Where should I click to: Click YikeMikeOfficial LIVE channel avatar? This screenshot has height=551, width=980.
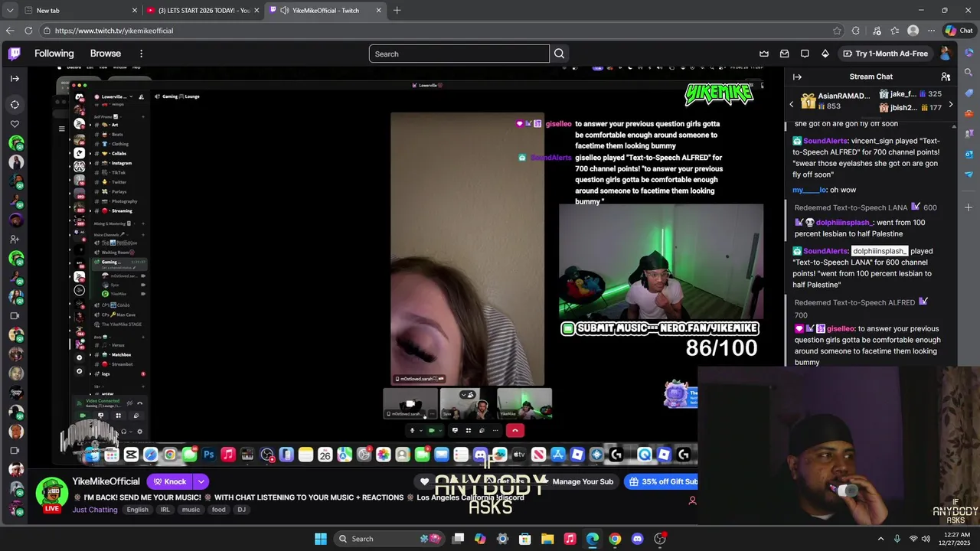(x=52, y=494)
